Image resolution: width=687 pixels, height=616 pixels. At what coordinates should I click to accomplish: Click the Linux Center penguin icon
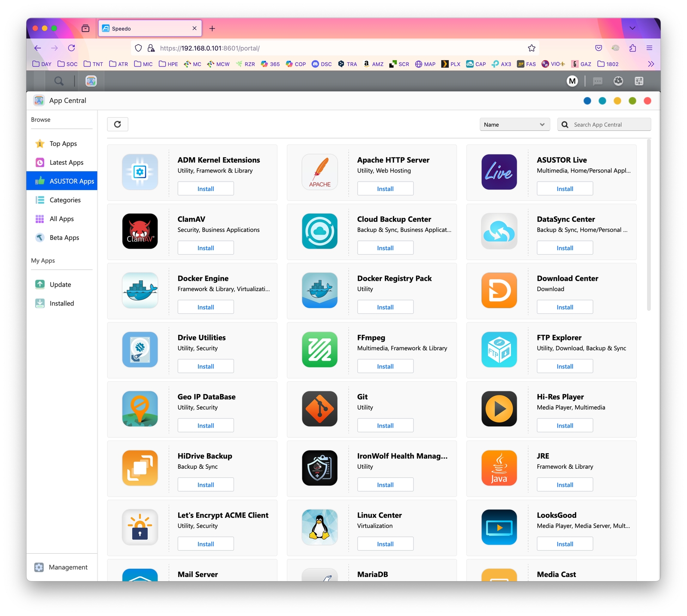pos(320,528)
